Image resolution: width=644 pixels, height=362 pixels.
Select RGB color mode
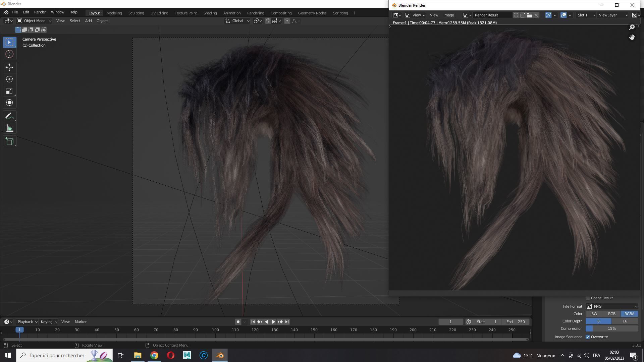point(611,314)
